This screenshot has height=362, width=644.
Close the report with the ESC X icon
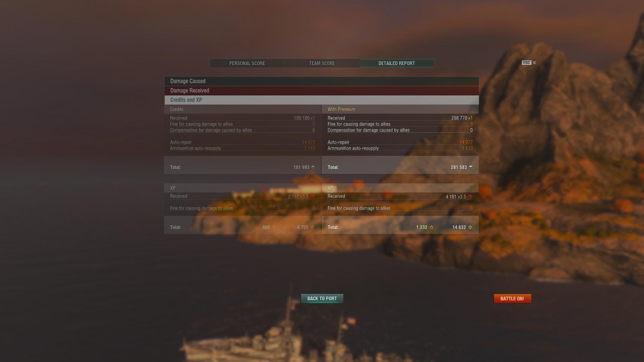[529, 63]
